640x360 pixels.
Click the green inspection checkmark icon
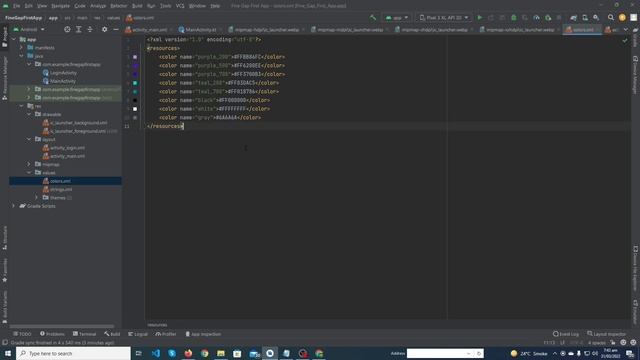point(624,40)
